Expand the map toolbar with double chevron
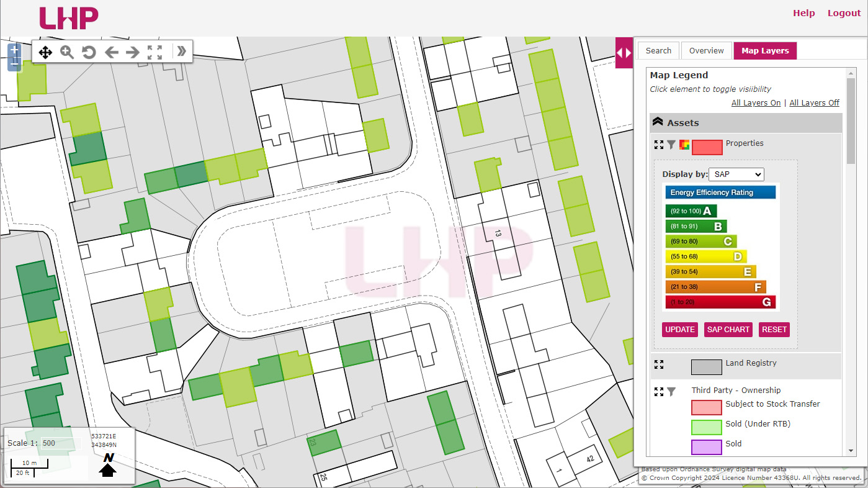The width and height of the screenshot is (868, 488). click(x=181, y=52)
